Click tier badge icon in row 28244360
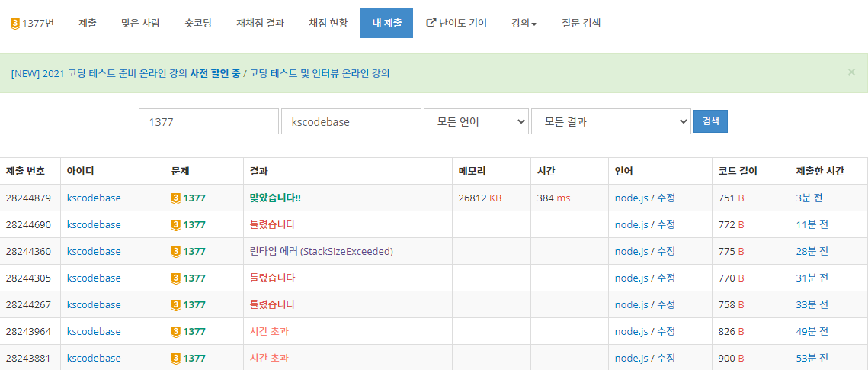This screenshot has width=868, height=370. (x=176, y=251)
